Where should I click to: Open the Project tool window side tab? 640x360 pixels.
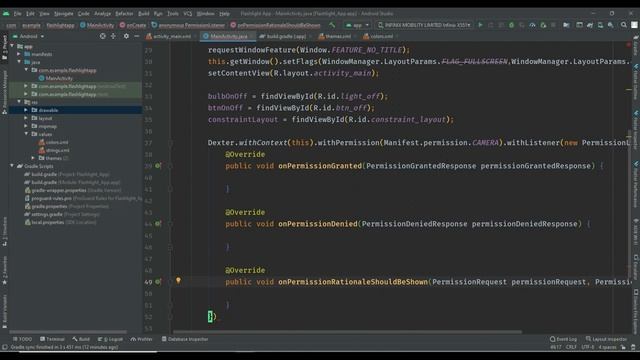4,47
